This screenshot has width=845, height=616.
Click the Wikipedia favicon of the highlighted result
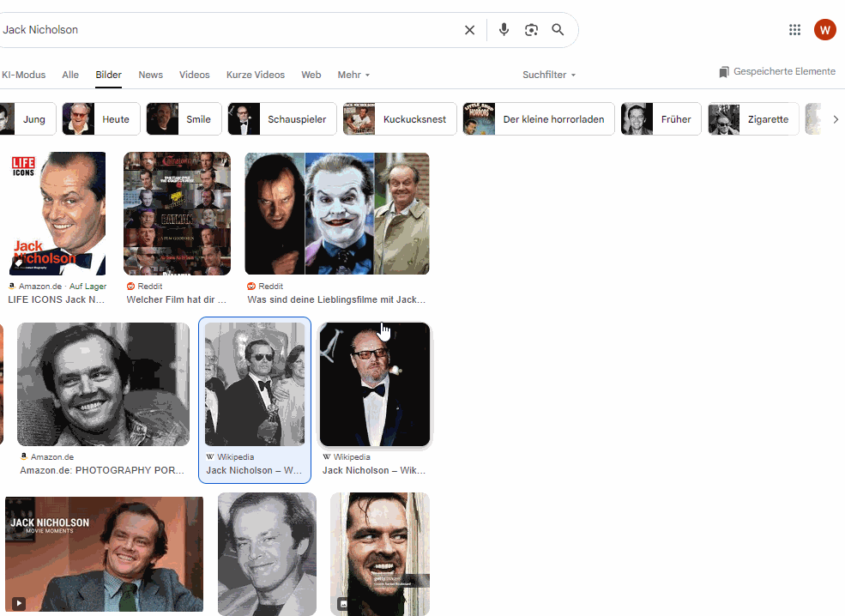[210, 456]
